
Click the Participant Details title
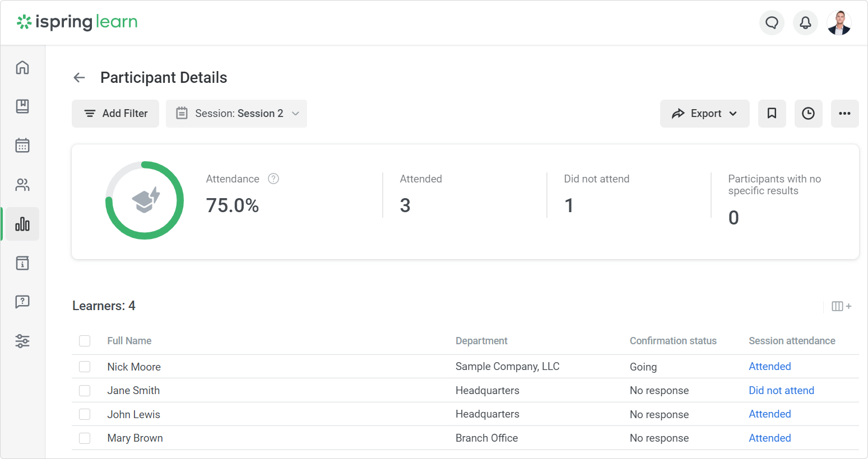tap(164, 78)
